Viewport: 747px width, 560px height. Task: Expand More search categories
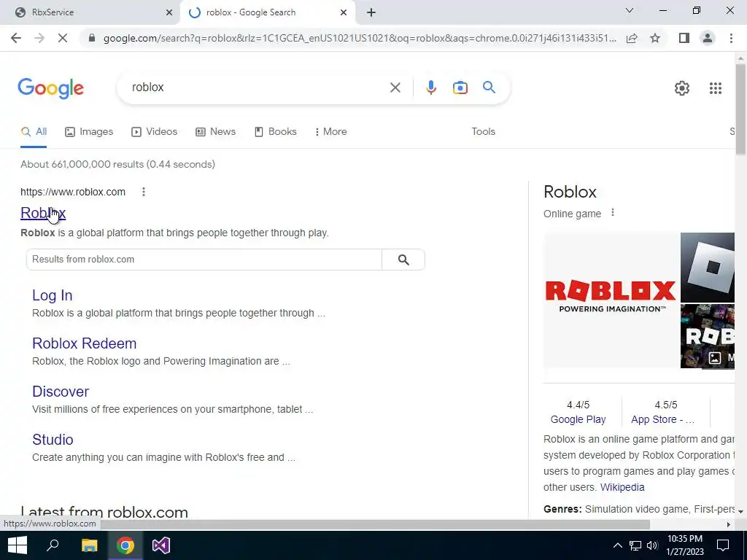point(330,132)
